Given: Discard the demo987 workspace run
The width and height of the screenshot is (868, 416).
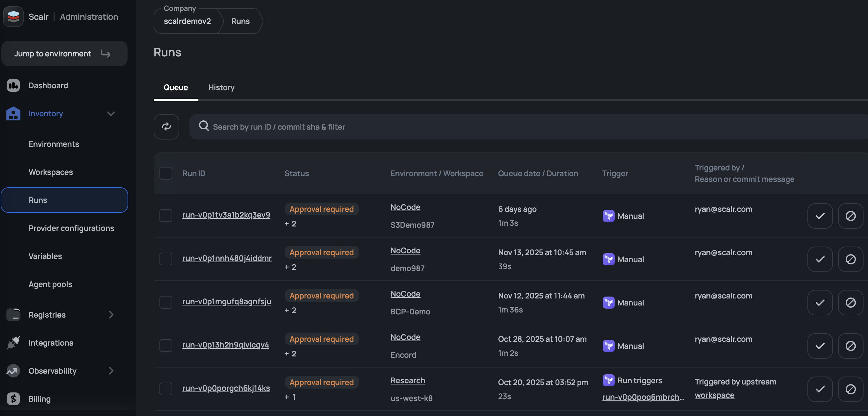Looking at the screenshot, I should pos(850,259).
